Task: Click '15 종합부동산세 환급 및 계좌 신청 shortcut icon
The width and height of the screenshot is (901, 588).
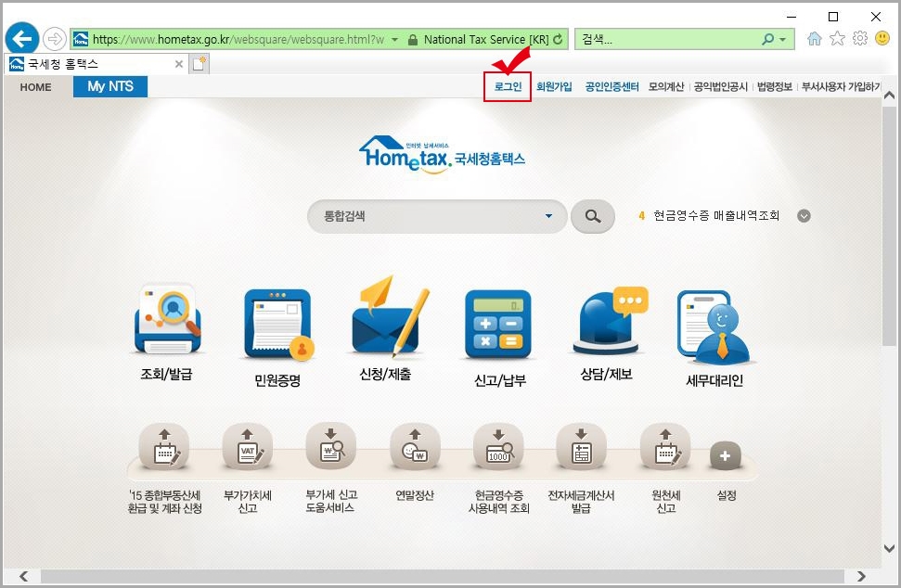Action: (x=164, y=447)
